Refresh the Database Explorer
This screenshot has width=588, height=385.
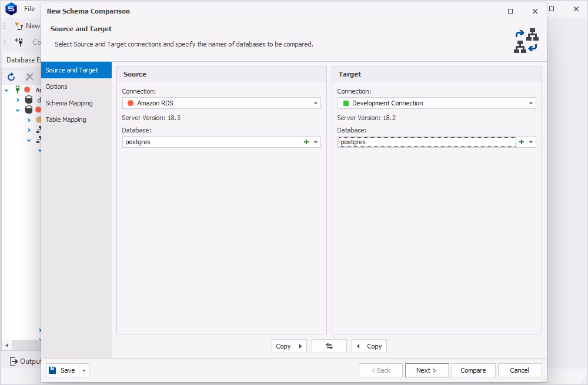11,77
